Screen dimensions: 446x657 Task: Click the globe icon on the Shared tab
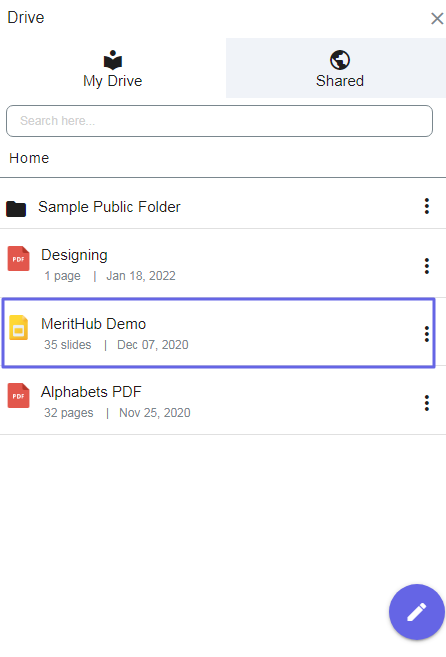[340, 60]
